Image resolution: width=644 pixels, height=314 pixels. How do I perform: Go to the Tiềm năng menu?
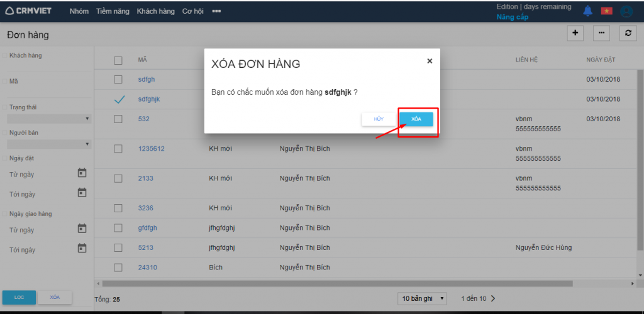pyautogui.click(x=113, y=11)
